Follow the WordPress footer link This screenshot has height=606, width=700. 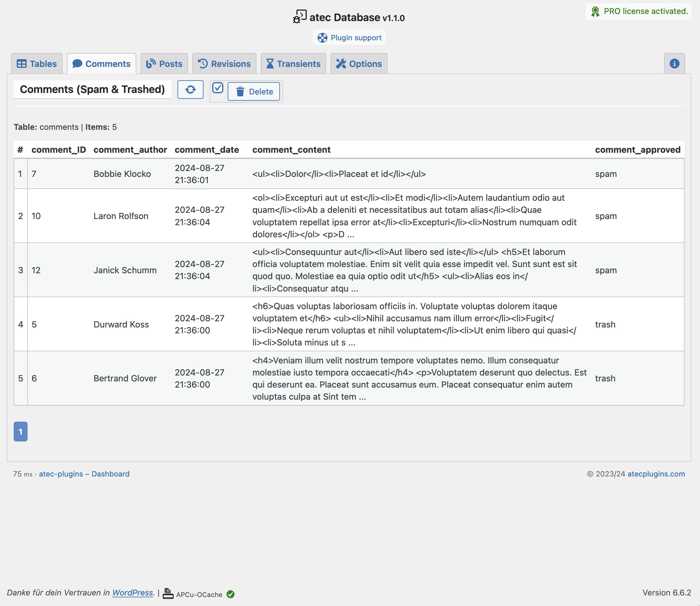point(133,593)
